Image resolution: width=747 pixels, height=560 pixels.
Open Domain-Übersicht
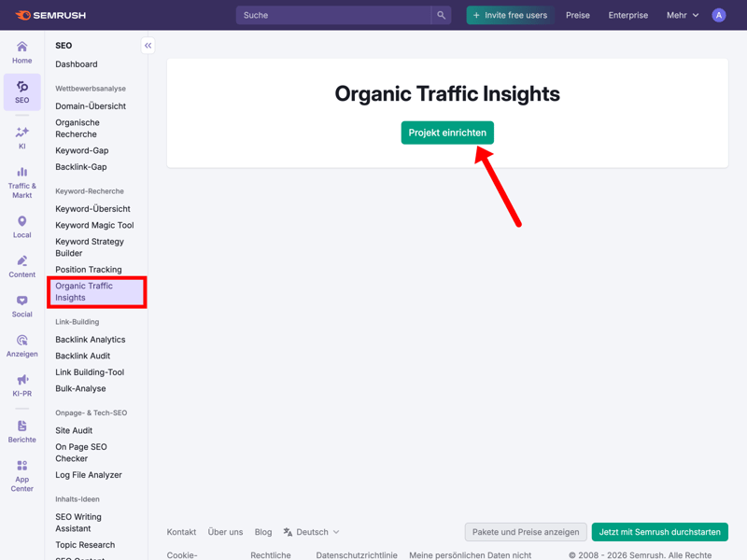91,106
